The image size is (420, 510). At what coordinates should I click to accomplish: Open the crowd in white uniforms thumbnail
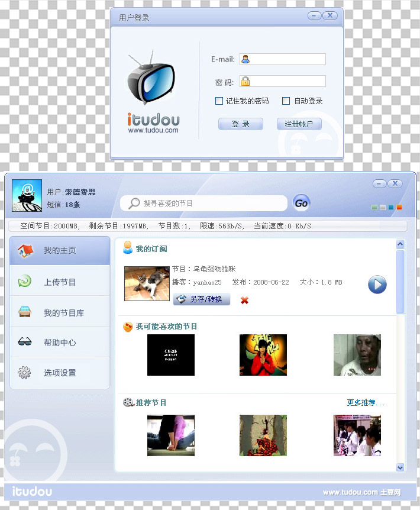[357, 435]
